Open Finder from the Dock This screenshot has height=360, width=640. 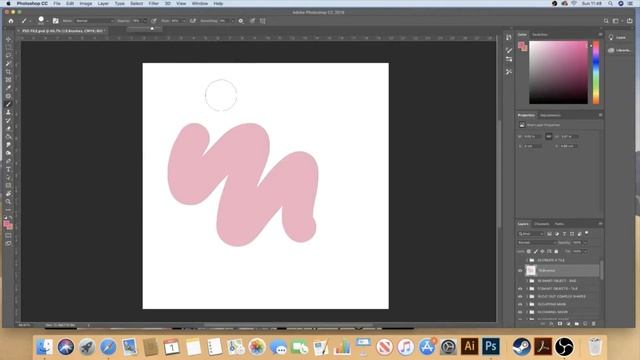pyautogui.click(x=44, y=347)
